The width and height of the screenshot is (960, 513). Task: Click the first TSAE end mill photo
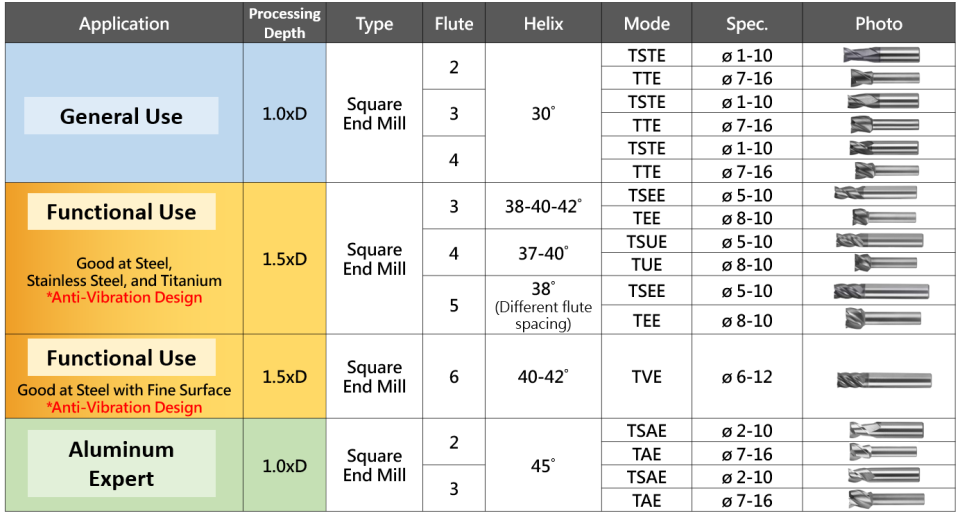pos(885,430)
